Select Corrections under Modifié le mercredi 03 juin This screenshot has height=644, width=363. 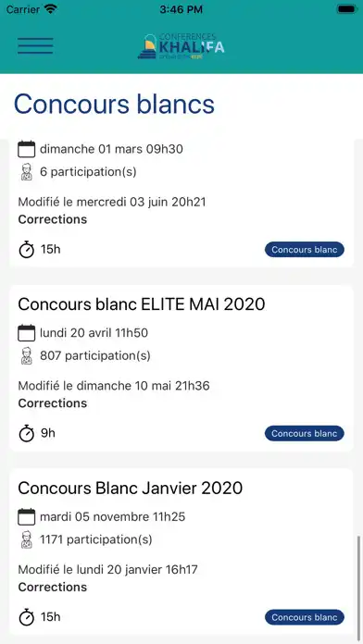point(53,219)
